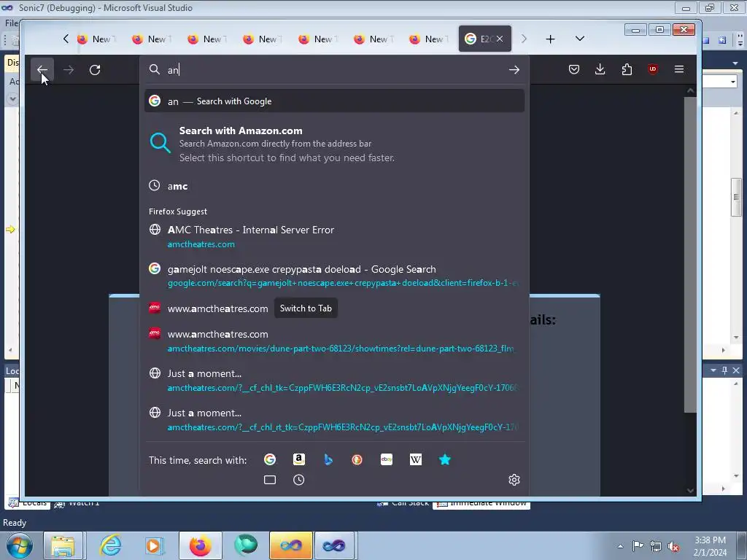
Task: Search this time with Bing icon
Action: pyautogui.click(x=328, y=459)
